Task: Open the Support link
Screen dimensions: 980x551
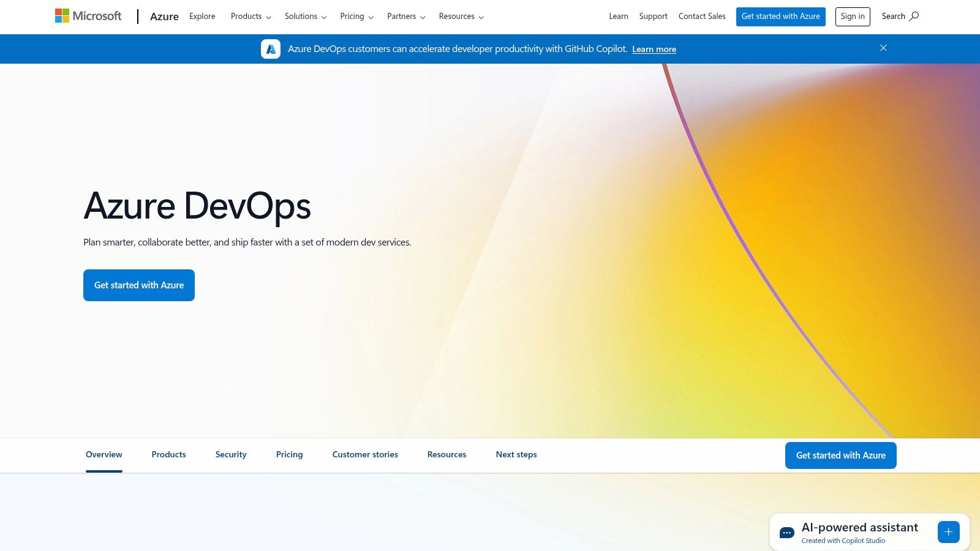Action: (x=653, y=17)
